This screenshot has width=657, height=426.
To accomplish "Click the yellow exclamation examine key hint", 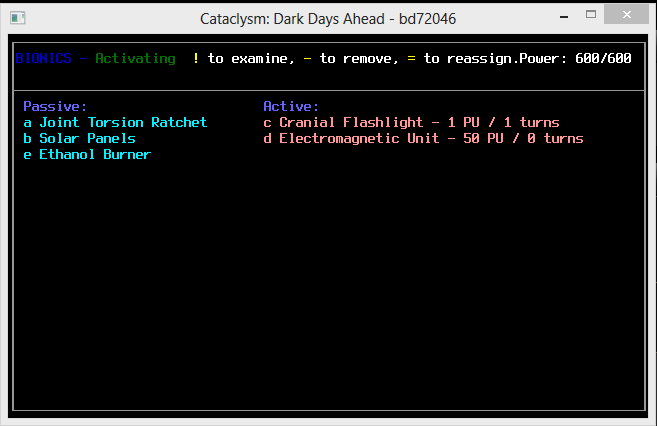I will (x=196, y=58).
